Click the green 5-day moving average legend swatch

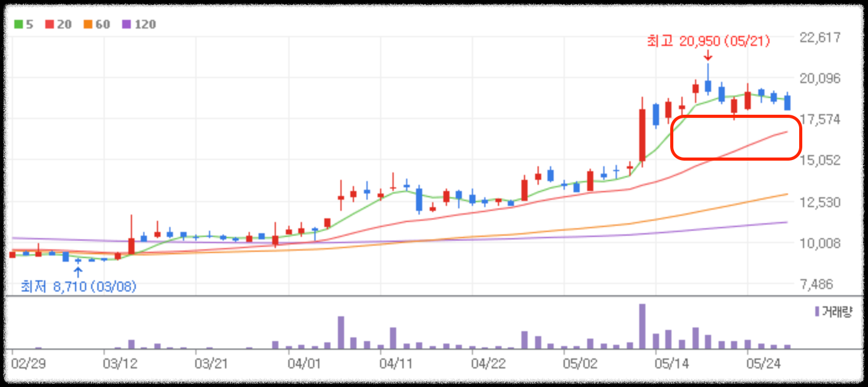[x=19, y=25]
